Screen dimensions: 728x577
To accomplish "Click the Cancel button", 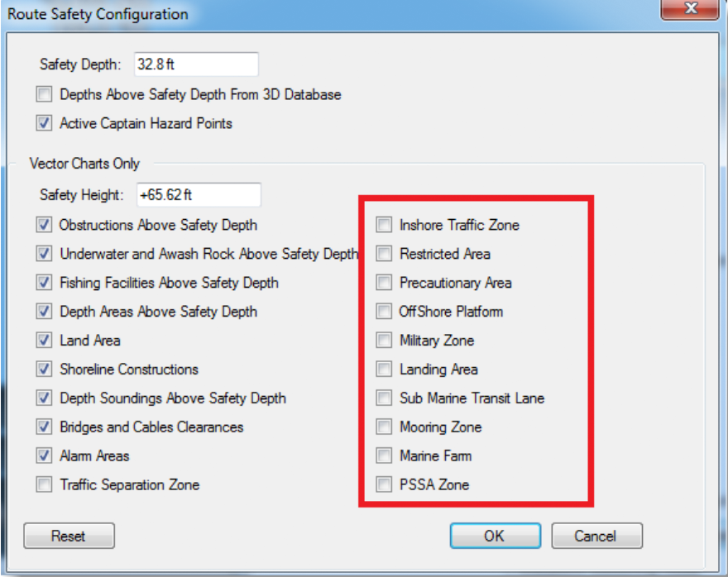I will coord(596,536).
